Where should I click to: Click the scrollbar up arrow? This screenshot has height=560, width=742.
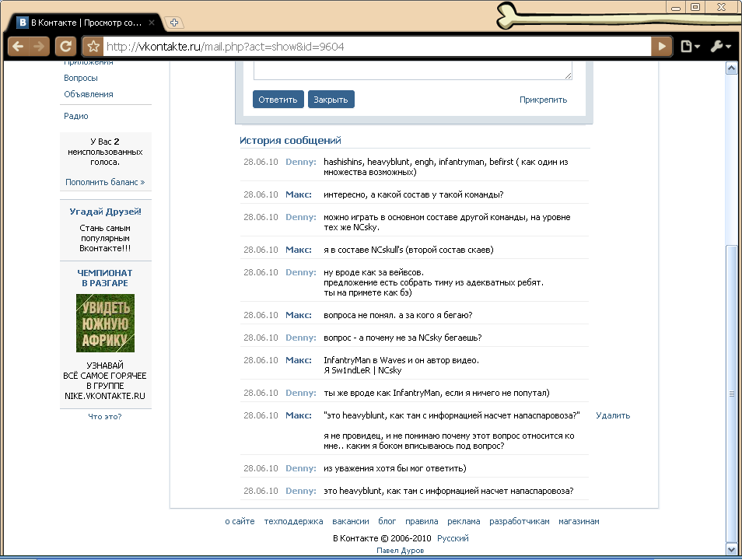(x=731, y=68)
